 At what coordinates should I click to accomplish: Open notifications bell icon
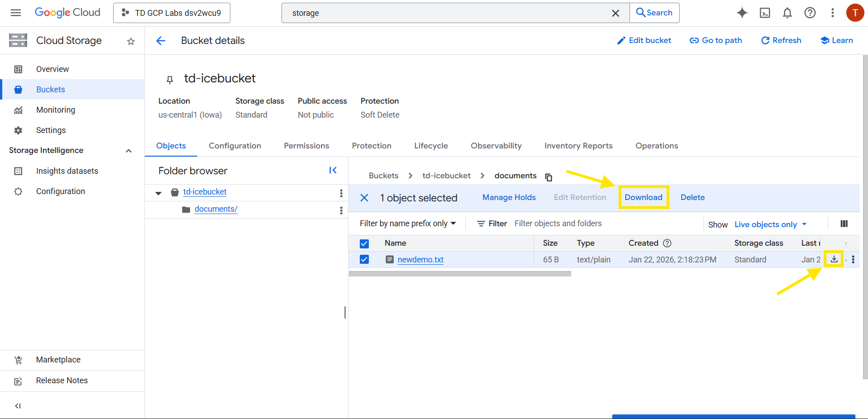coord(787,13)
